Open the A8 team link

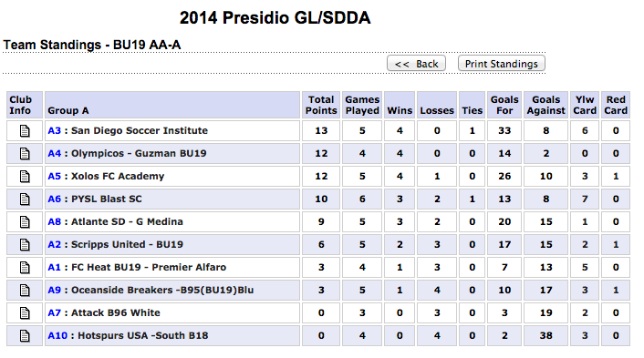point(54,222)
